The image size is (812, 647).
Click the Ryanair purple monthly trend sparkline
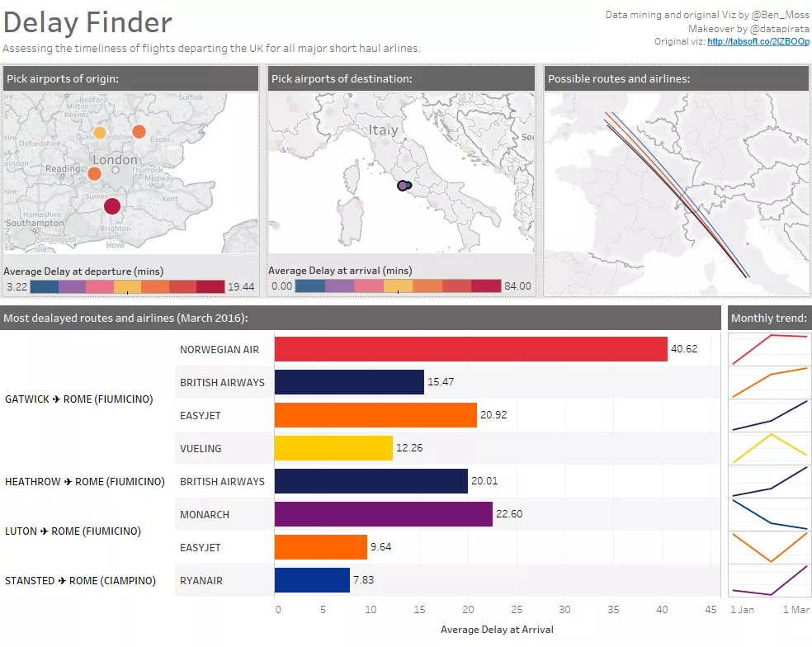(x=770, y=581)
